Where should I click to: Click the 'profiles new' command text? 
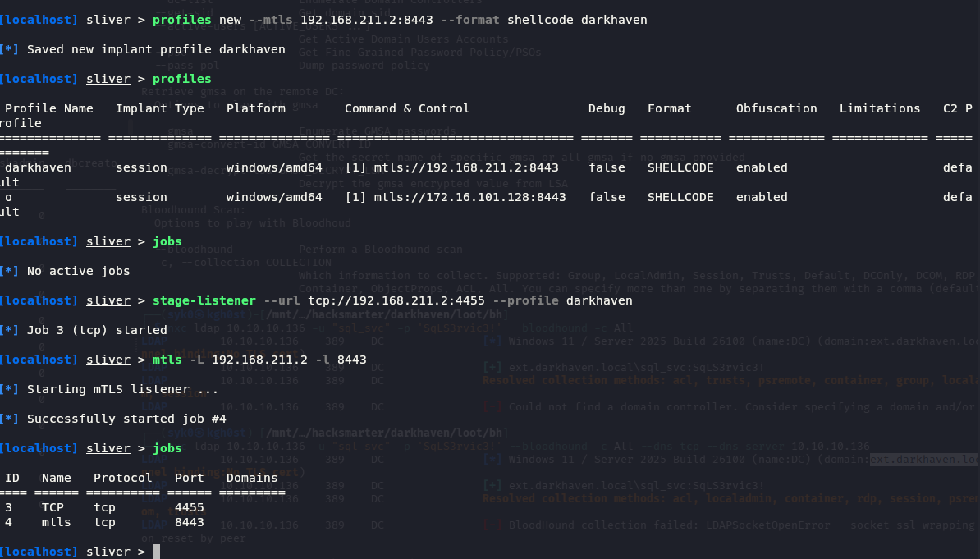click(197, 20)
